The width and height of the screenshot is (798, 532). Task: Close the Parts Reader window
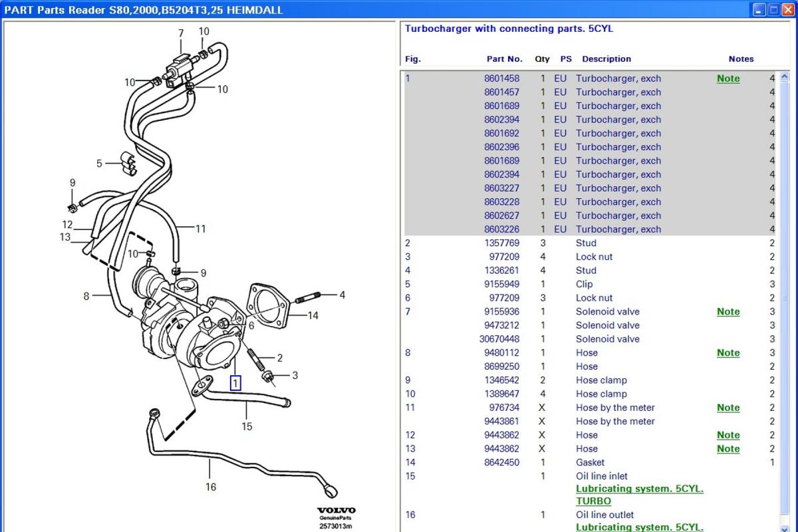(x=789, y=9)
